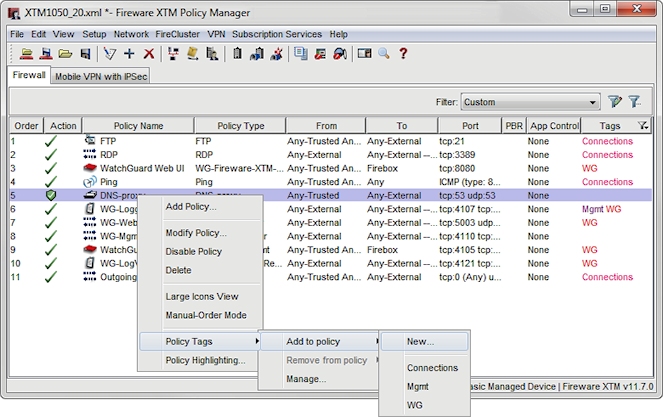Click the network configuration toolbar icon
The image size is (663, 417).
coord(173,54)
